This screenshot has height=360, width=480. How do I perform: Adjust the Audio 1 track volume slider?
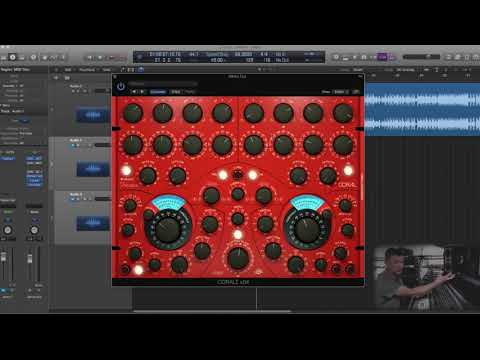[102, 91]
